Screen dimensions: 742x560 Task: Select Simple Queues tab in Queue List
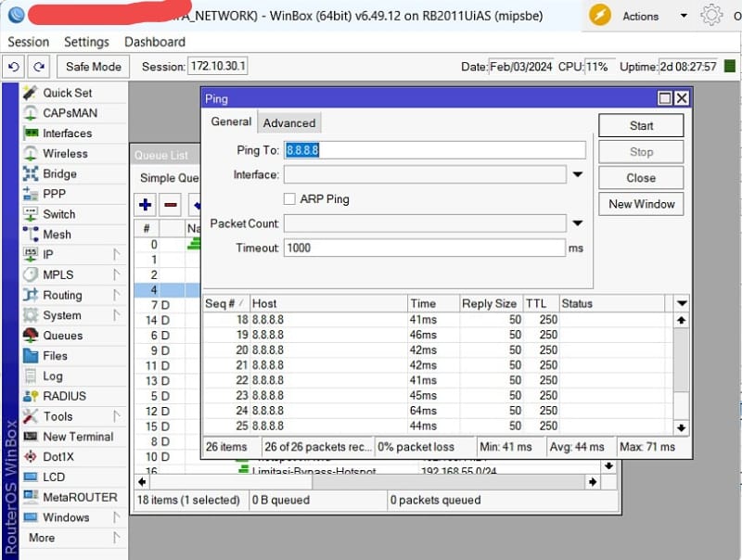click(169, 178)
